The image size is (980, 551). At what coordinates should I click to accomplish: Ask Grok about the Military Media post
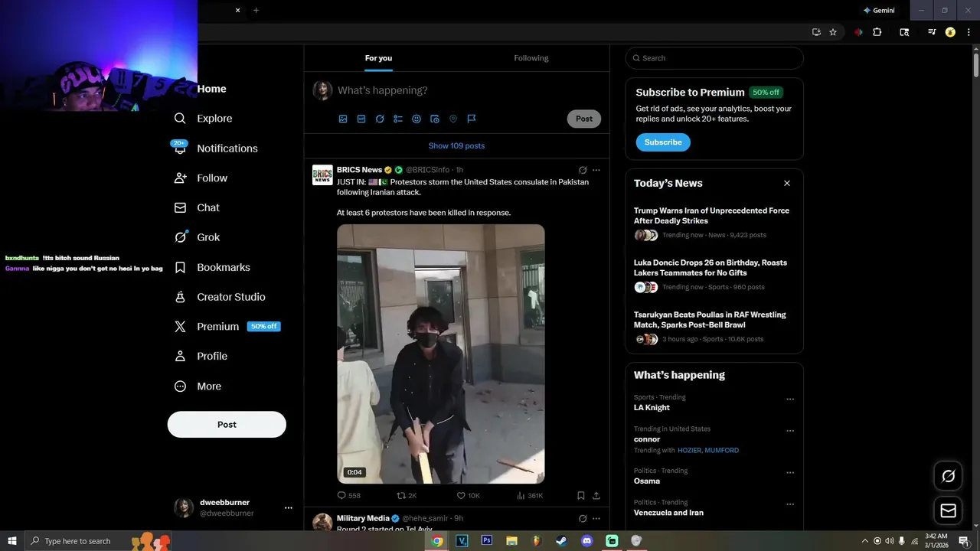[583, 518]
